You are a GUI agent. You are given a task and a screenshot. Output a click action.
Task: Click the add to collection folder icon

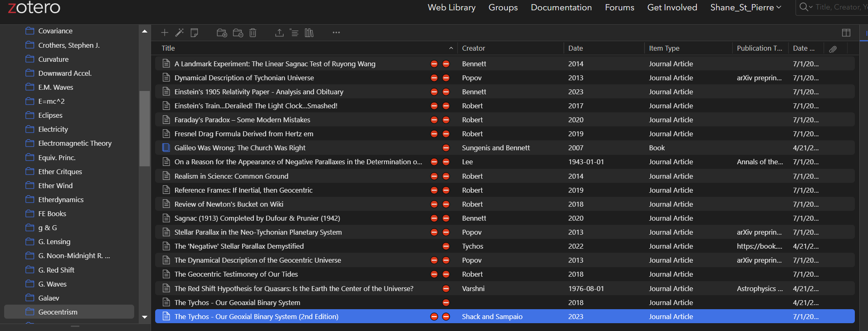tap(222, 33)
